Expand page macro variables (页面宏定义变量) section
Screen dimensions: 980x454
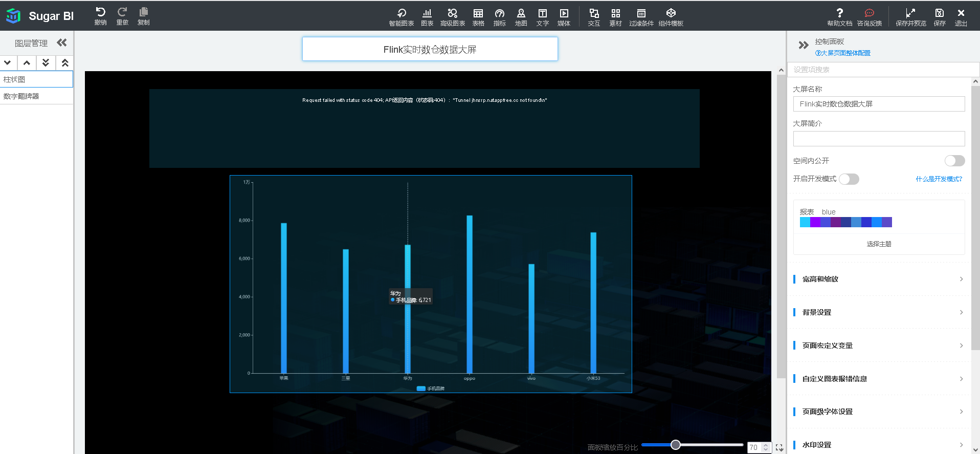[x=879, y=345]
